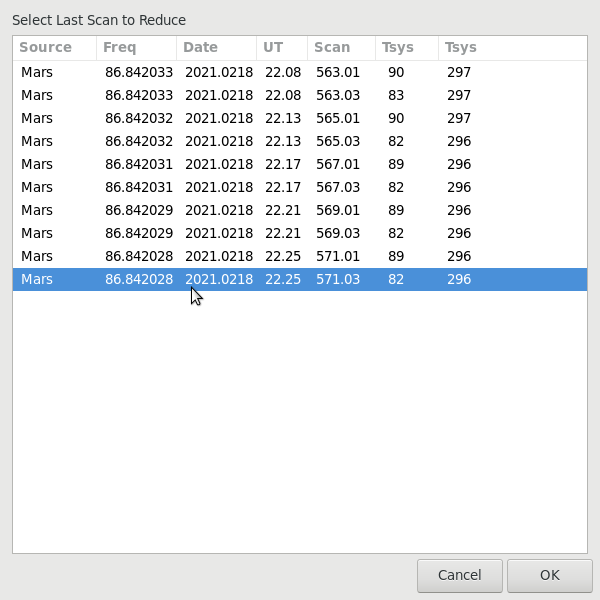Click frequency 86.842029 in scan 569.03 row

139,233
